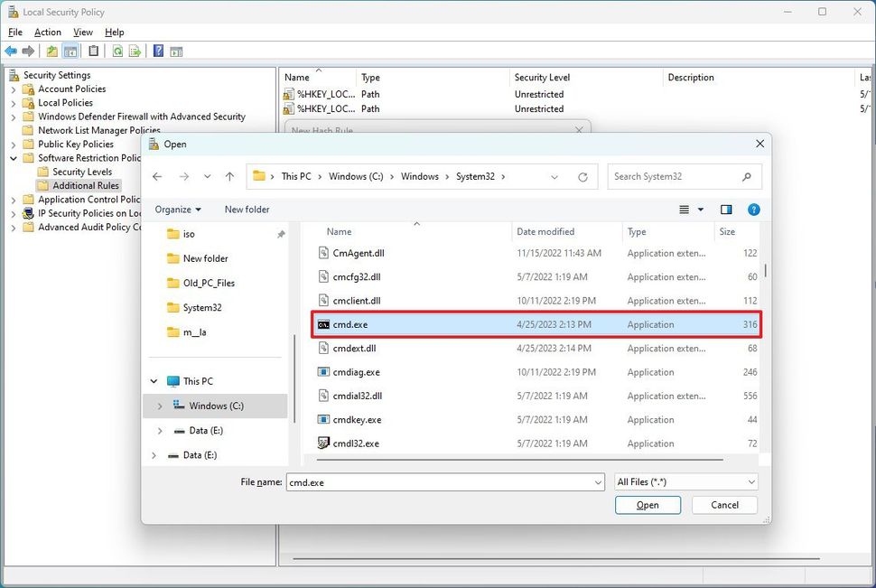Click the Export List toolbar icon

(x=135, y=51)
